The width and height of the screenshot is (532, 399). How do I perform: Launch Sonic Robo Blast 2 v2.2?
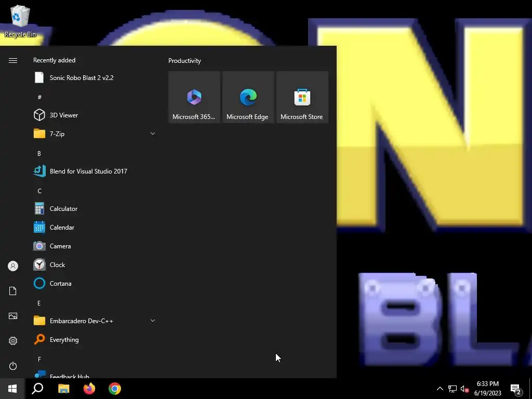click(x=95, y=78)
